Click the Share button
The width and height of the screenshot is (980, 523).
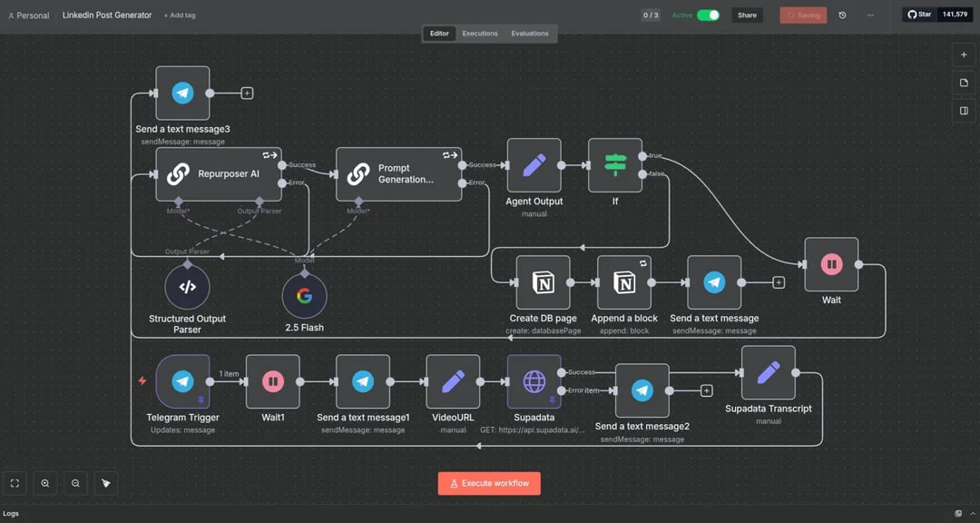click(747, 15)
